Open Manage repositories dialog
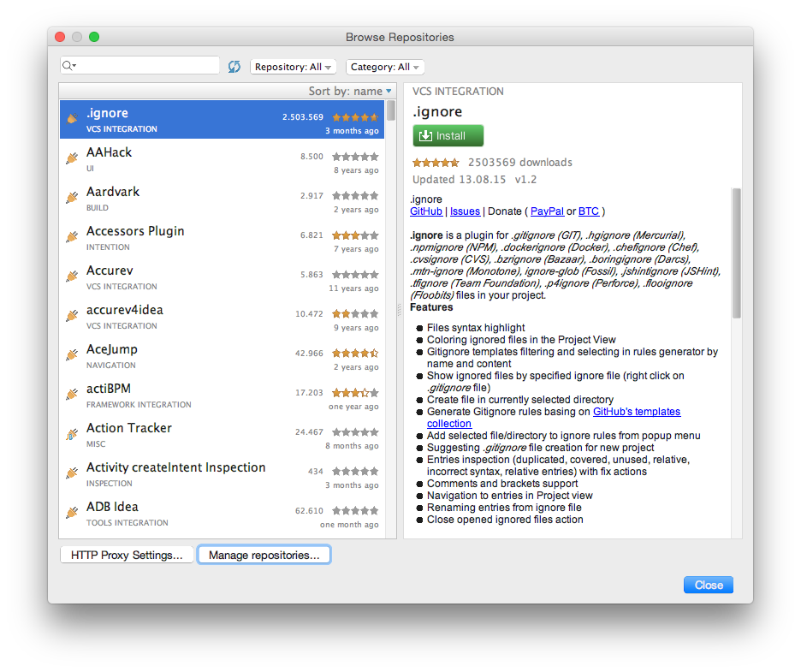The height and width of the screenshot is (672, 801). pyautogui.click(x=263, y=555)
